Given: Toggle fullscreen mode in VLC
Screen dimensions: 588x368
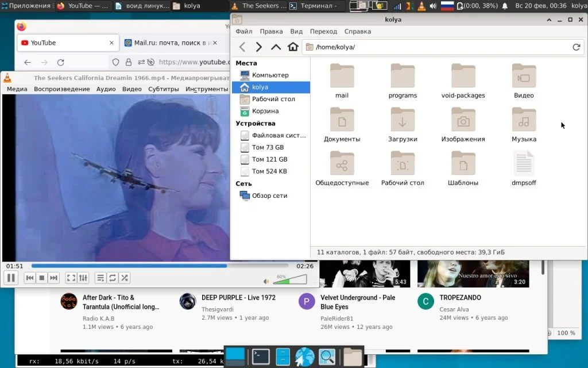Looking at the screenshot, I should (71, 278).
